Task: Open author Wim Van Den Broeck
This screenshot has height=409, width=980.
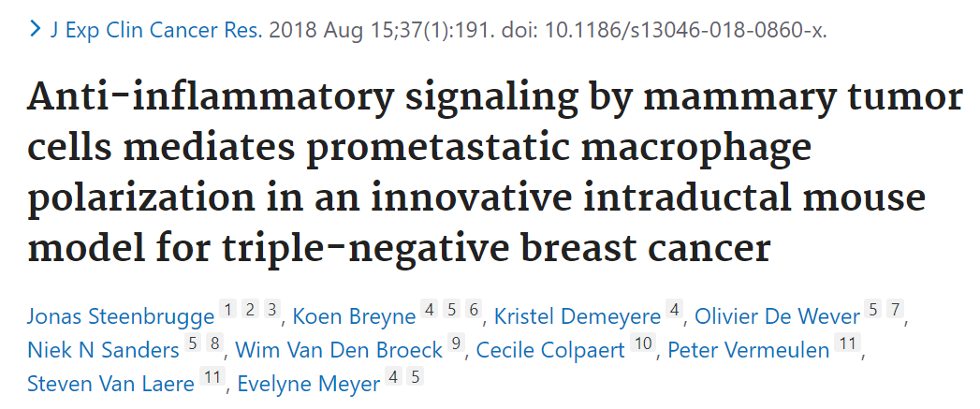Action: click(339, 350)
